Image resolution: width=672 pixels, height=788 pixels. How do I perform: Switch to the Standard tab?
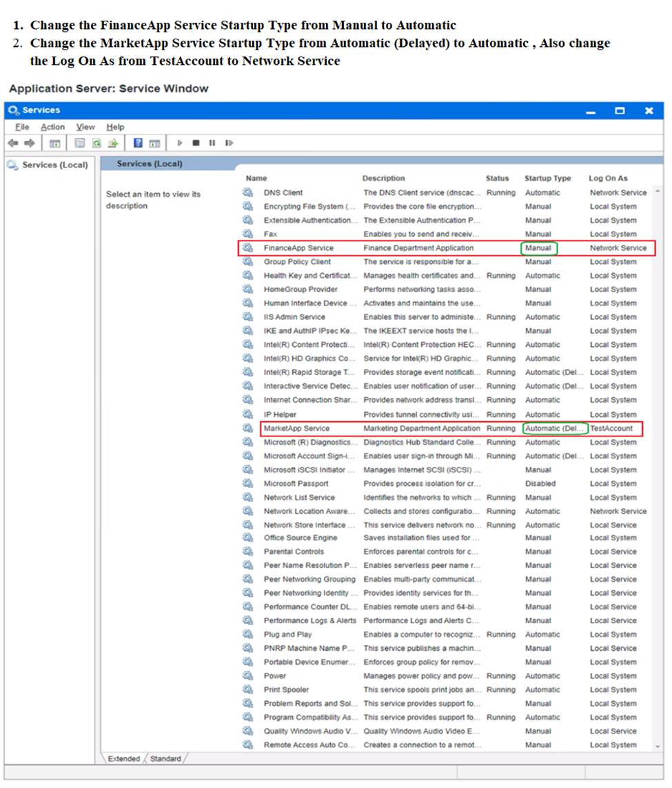click(x=165, y=759)
